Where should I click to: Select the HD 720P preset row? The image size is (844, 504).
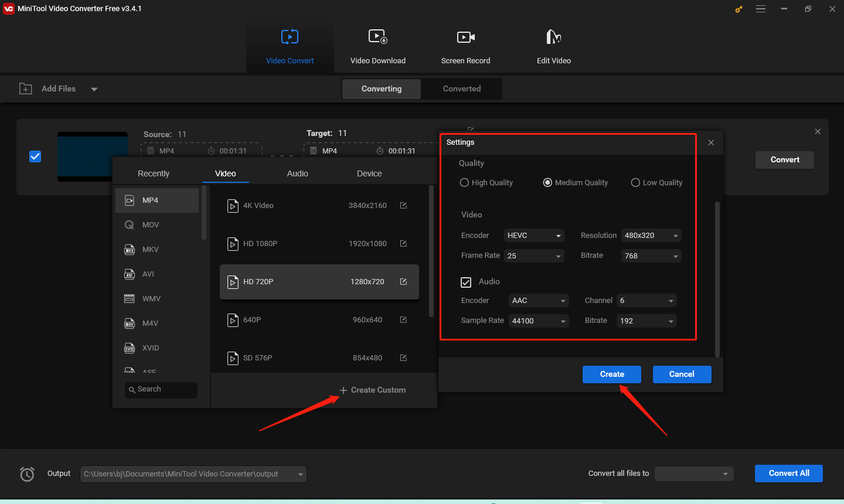coord(319,282)
